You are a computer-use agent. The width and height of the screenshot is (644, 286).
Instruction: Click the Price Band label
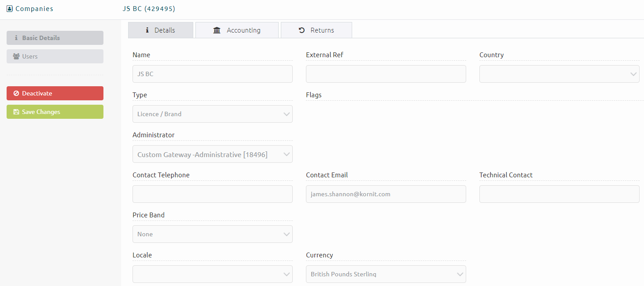149,215
